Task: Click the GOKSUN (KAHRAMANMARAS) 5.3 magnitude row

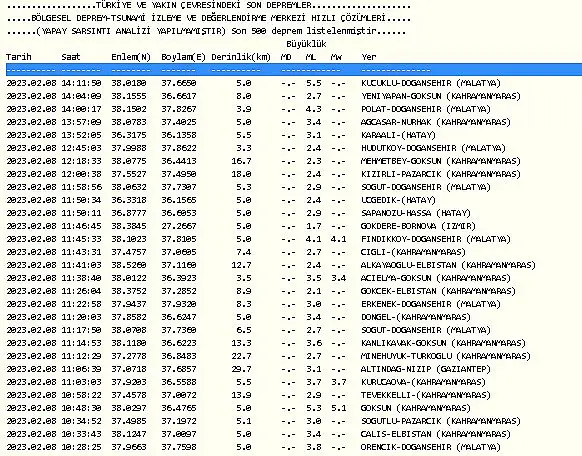Action: (238, 408)
